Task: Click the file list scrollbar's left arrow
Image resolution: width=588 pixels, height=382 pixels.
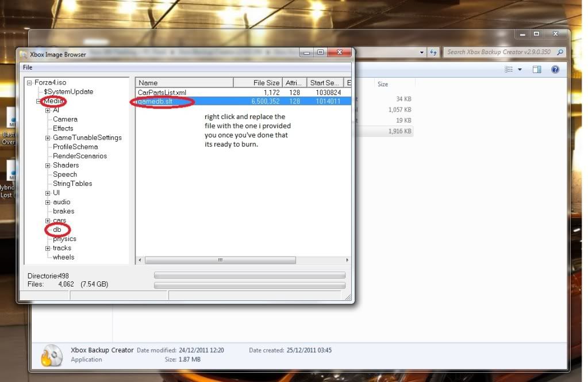Action: point(140,260)
